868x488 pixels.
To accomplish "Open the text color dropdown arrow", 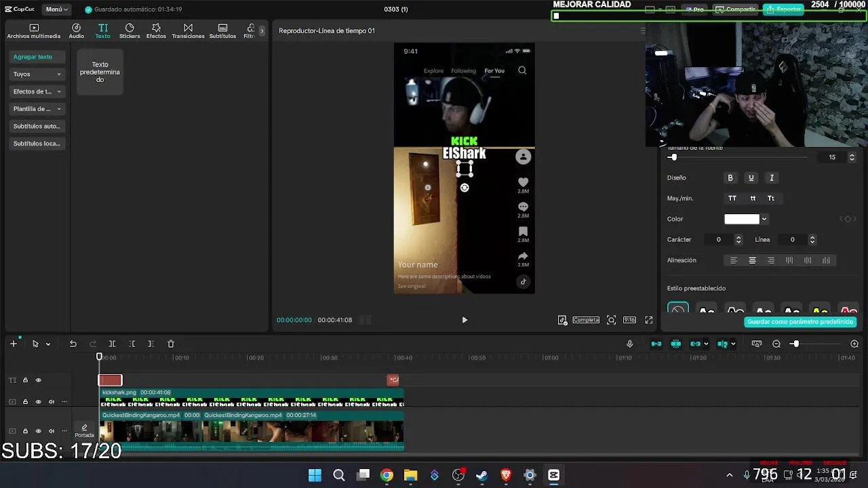I will pyautogui.click(x=764, y=219).
